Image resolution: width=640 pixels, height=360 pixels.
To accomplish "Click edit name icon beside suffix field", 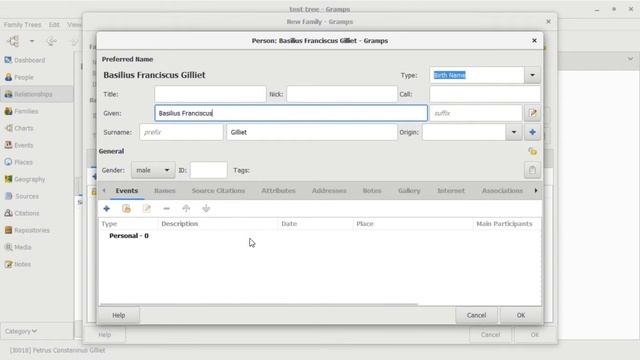I will coord(532,113).
